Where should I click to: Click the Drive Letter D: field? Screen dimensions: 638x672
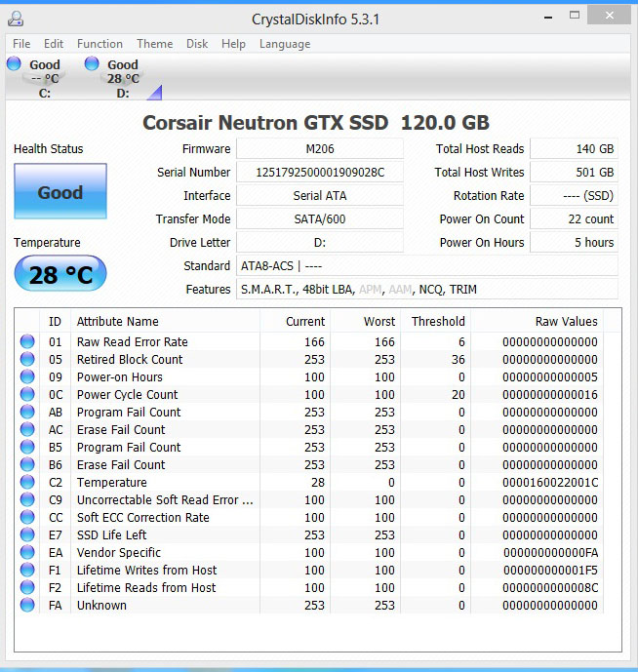pos(320,243)
